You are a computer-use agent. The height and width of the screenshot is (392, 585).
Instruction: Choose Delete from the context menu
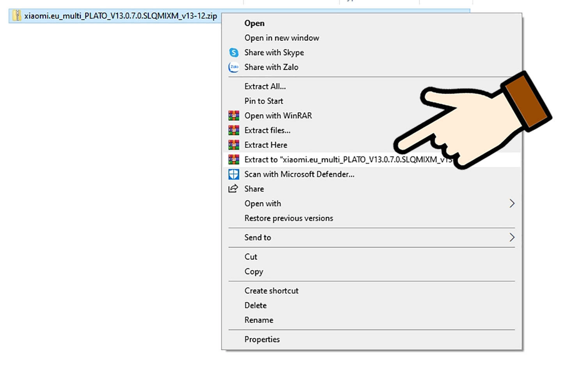[372, 305]
